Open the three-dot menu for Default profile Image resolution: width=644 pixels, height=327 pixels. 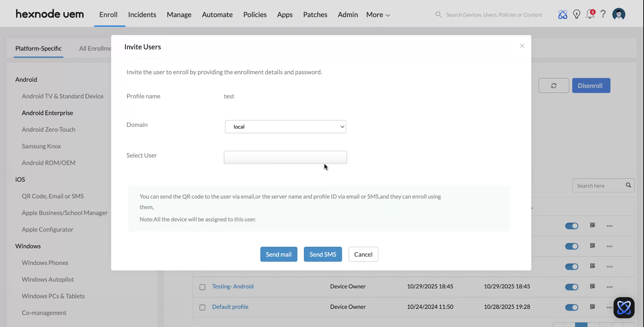[610, 307]
